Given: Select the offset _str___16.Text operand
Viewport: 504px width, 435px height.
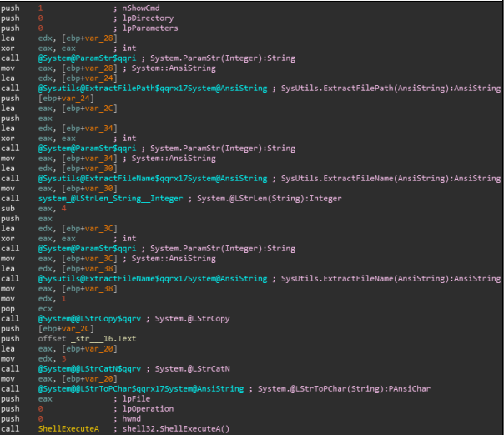Looking at the screenshot, I should click(x=87, y=338).
